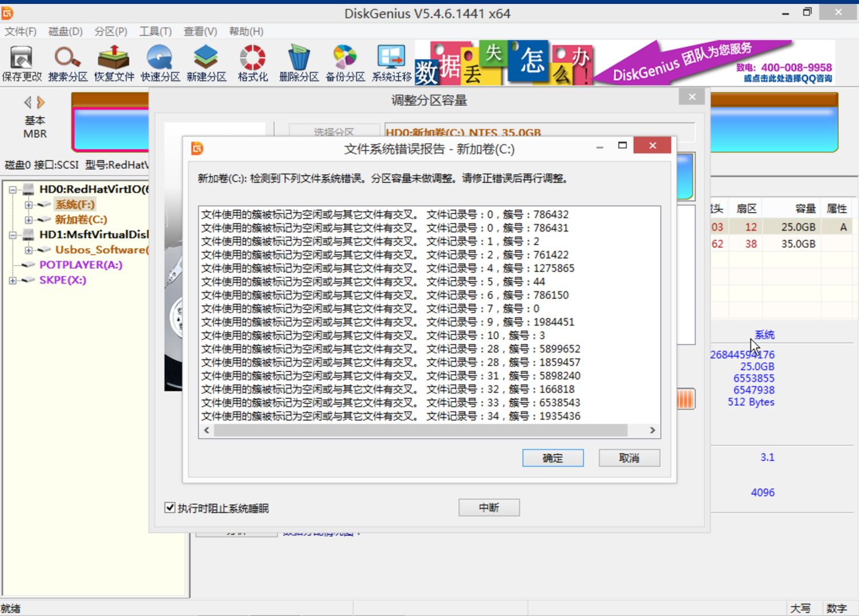Open Backup Partition (备份分区) tool

tap(345, 63)
